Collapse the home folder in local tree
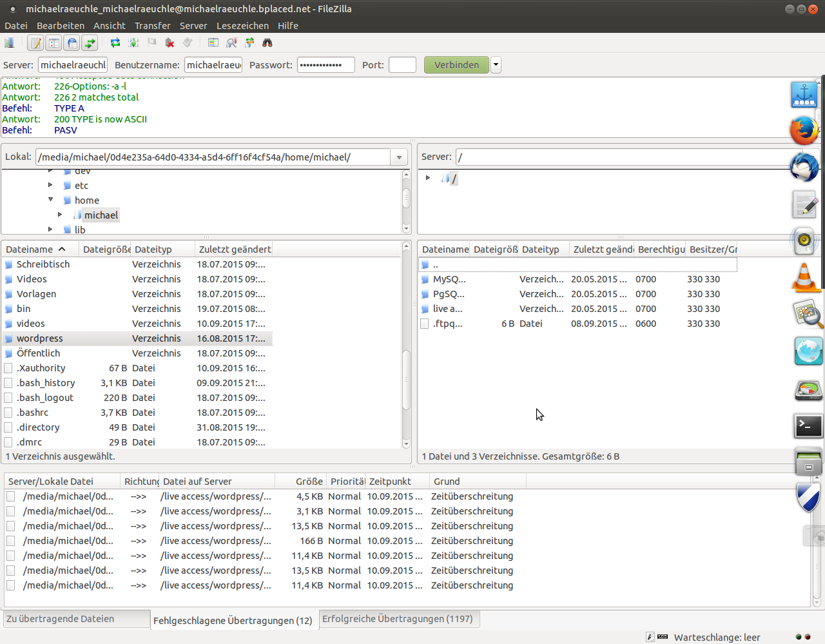 click(51, 200)
